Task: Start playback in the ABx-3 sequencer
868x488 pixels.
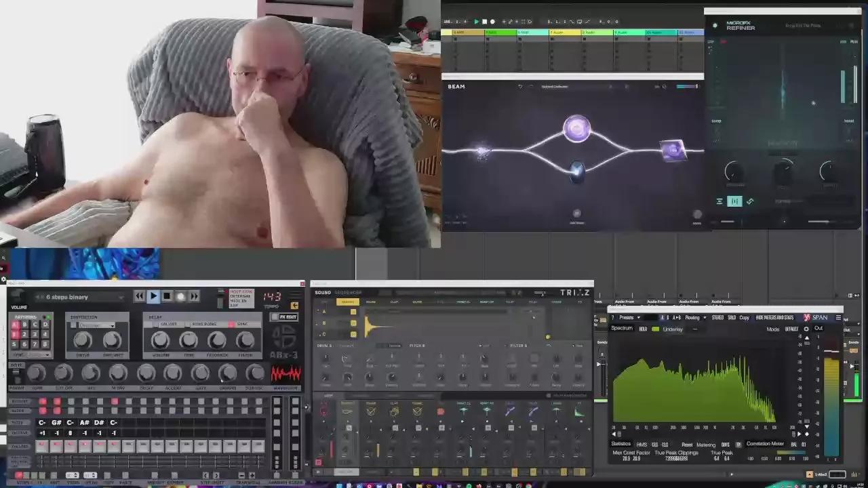Action: point(153,296)
